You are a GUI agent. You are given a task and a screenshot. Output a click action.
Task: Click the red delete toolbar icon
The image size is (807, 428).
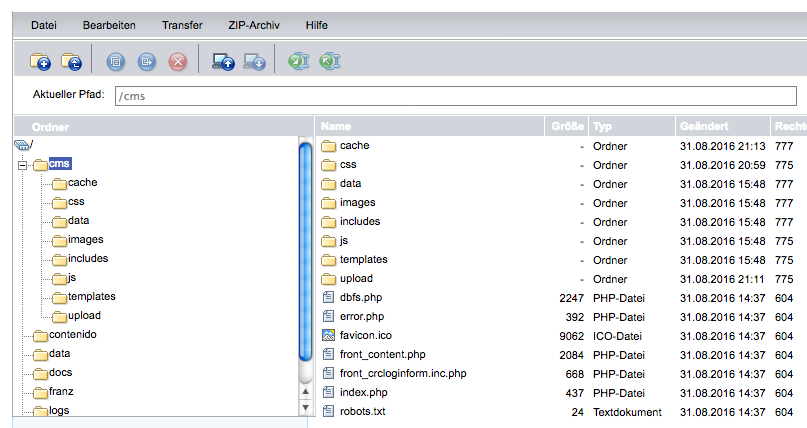[178, 62]
